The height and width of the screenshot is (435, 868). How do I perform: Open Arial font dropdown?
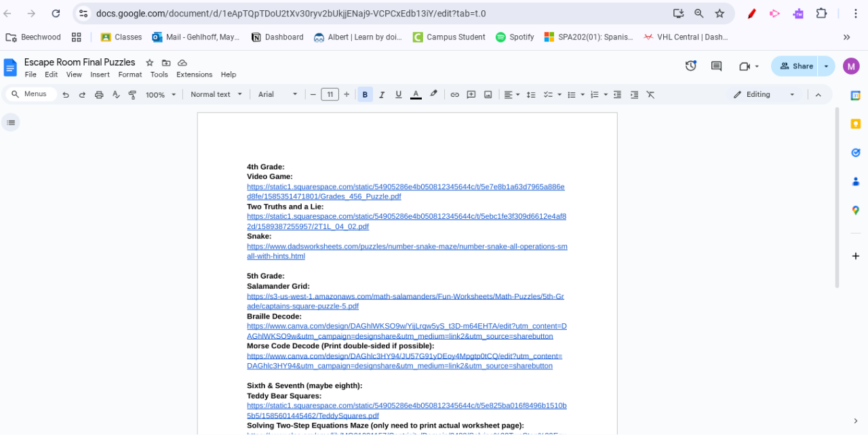click(x=278, y=95)
